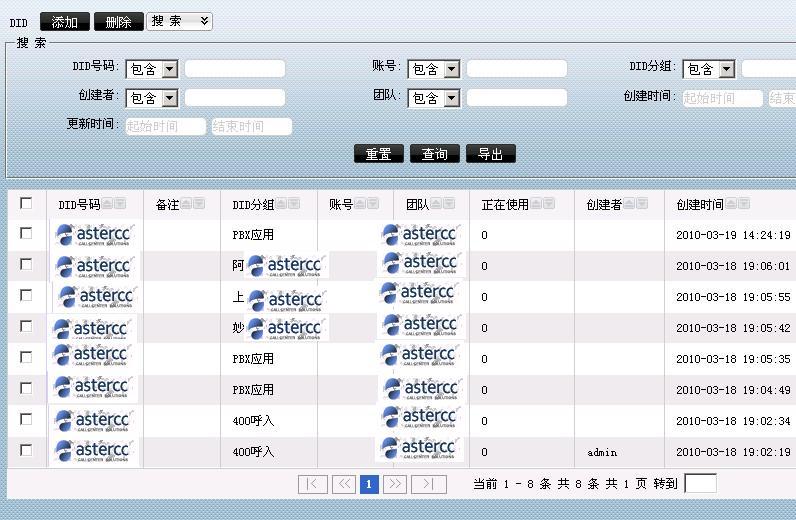Select page 1 in pagination
This screenshot has width=796, height=520.
coord(369,484)
